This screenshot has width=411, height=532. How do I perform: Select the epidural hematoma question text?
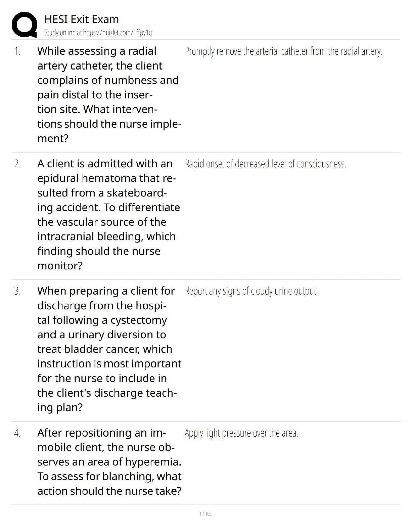coord(108,214)
